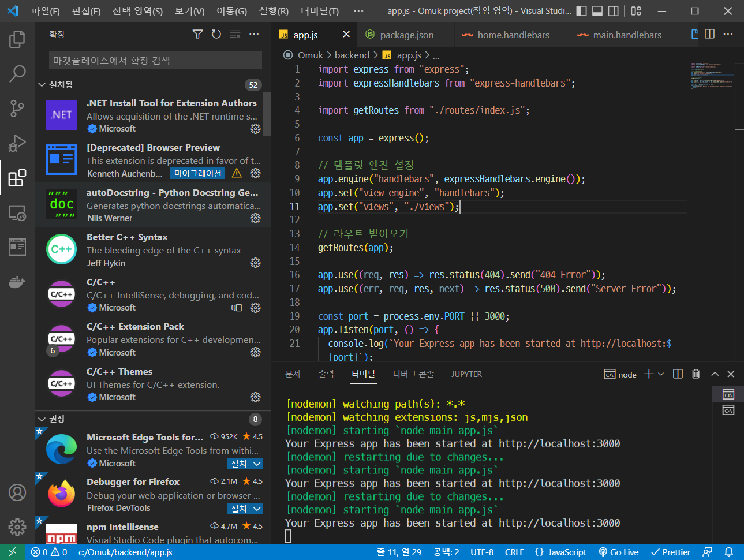The height and width of the screenshot is (560, 744).
Task: Filter extensions using the funnel icon
Action: (x=197, y=35)
